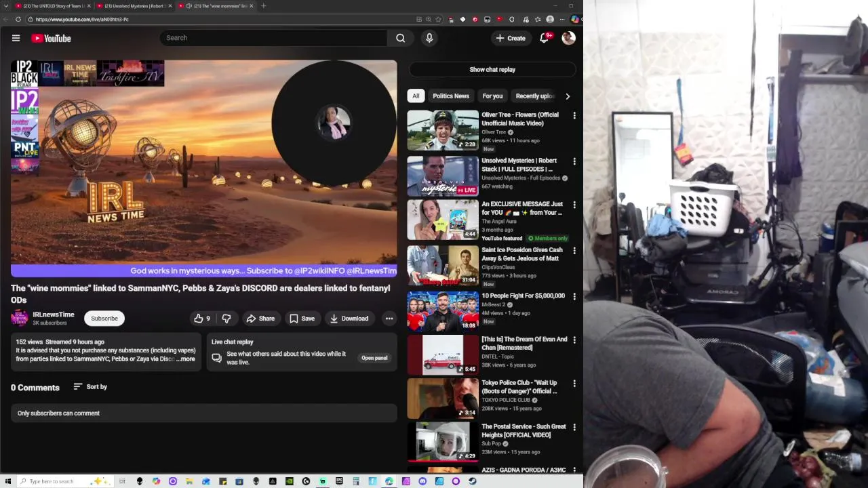868x488 pixels.
Task: Open the IRLnewsTime channel name link
Action: (x=54, y=314)
